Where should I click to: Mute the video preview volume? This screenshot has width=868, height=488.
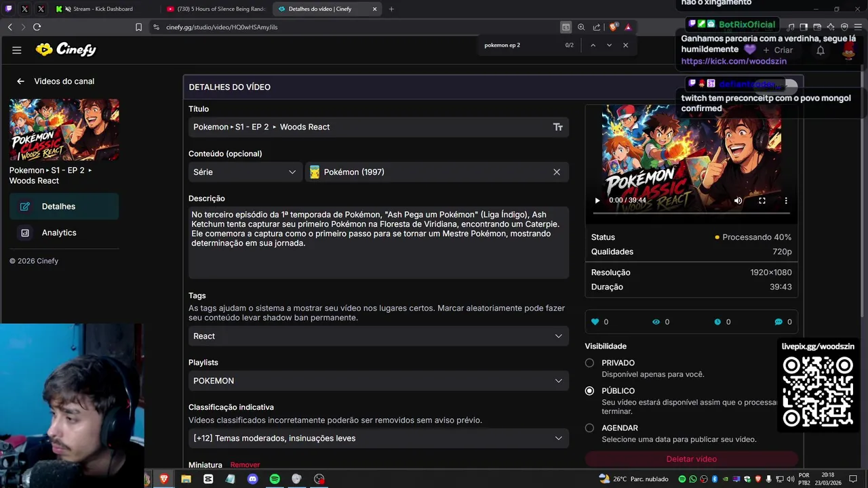[x=738, y=201]
